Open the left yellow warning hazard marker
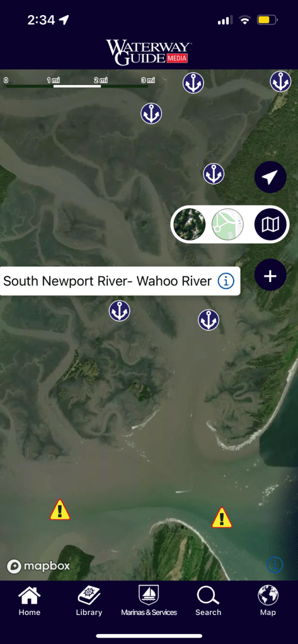The width and height of the screenshot is (298, 644). point(60,510)
